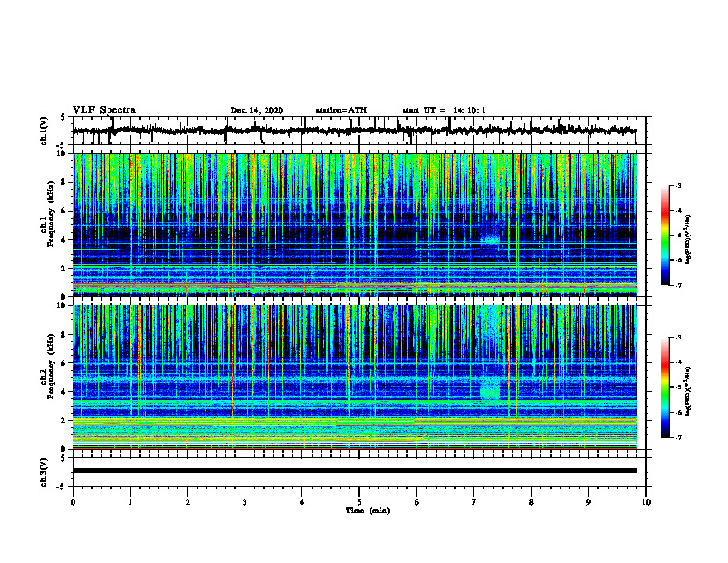The width and height of the screenshot is (728, 563).
Task: Click the ch.2 colorbar log(PSD) label
Action: (688, 391)
